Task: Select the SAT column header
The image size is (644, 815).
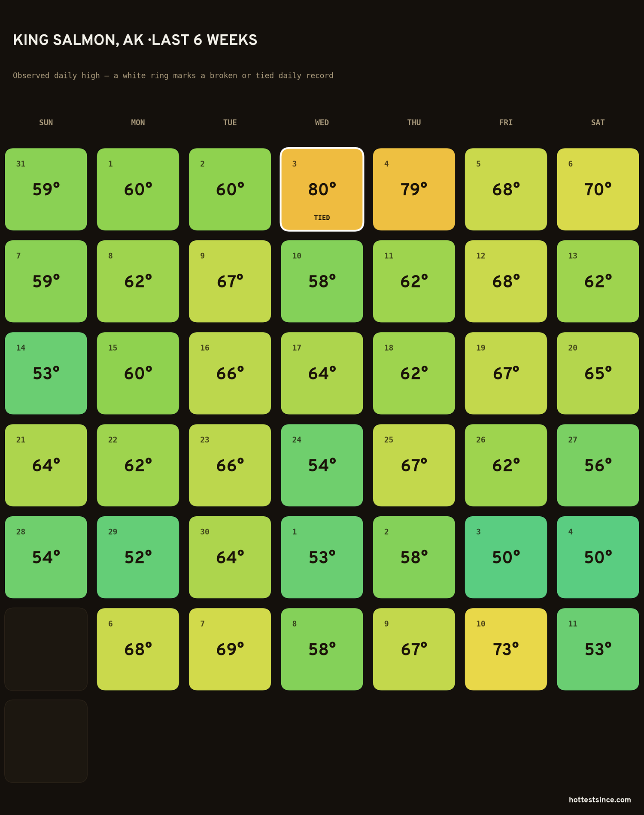Action: coord(598,122)
